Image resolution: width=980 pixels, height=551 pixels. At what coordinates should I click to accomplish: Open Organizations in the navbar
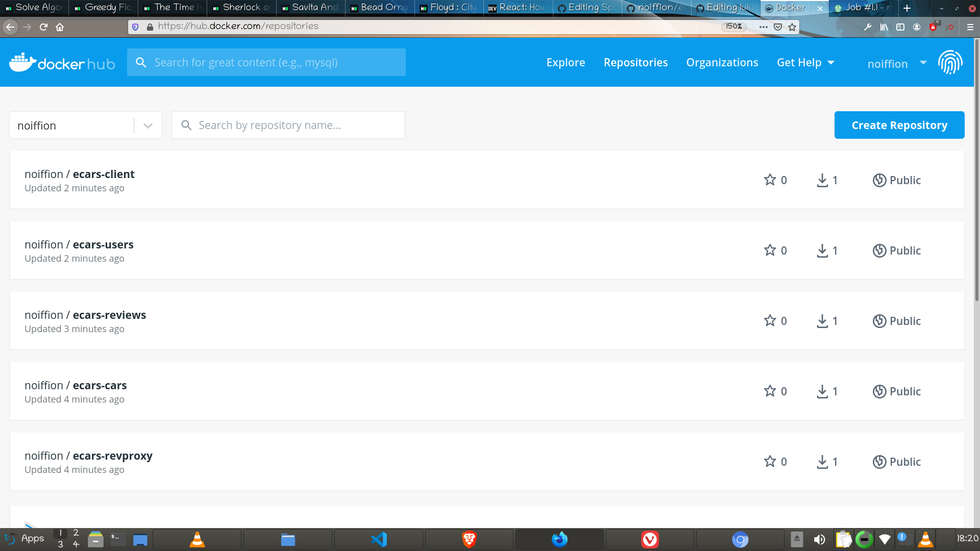[x=722, y=62]
